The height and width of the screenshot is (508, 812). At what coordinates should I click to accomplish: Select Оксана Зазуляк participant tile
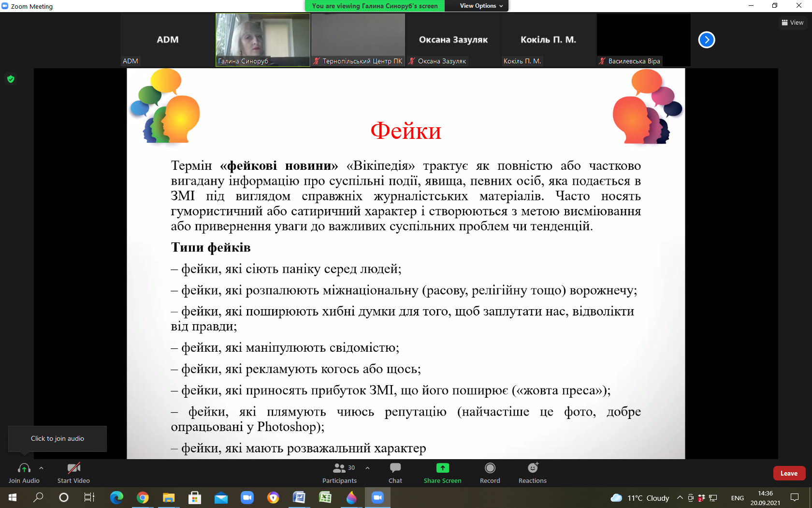453,40
